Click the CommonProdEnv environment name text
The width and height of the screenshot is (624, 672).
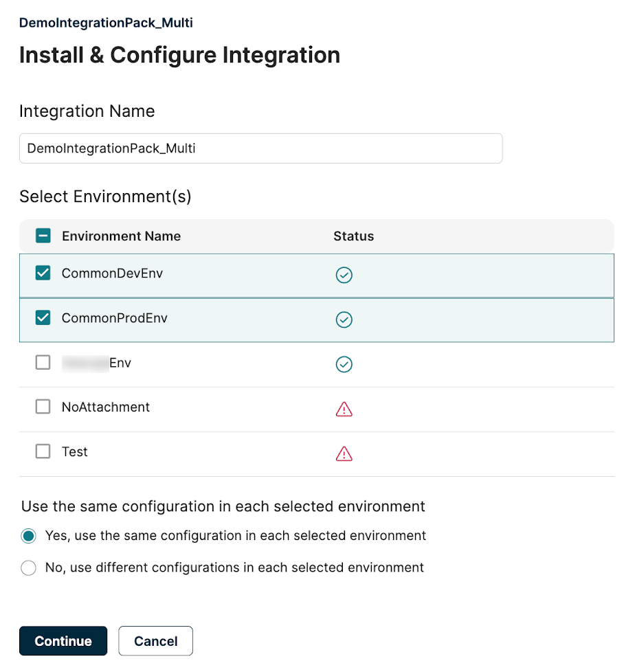[x=114, y=318]
